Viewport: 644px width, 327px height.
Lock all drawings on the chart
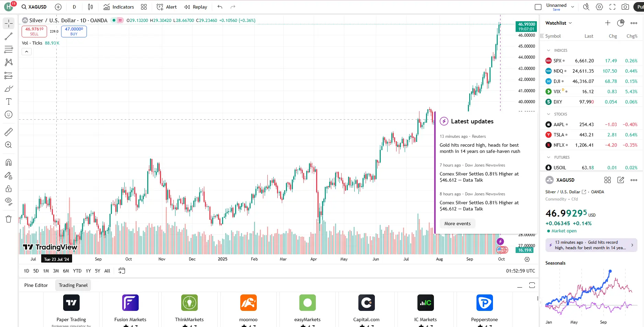[8, 188]
